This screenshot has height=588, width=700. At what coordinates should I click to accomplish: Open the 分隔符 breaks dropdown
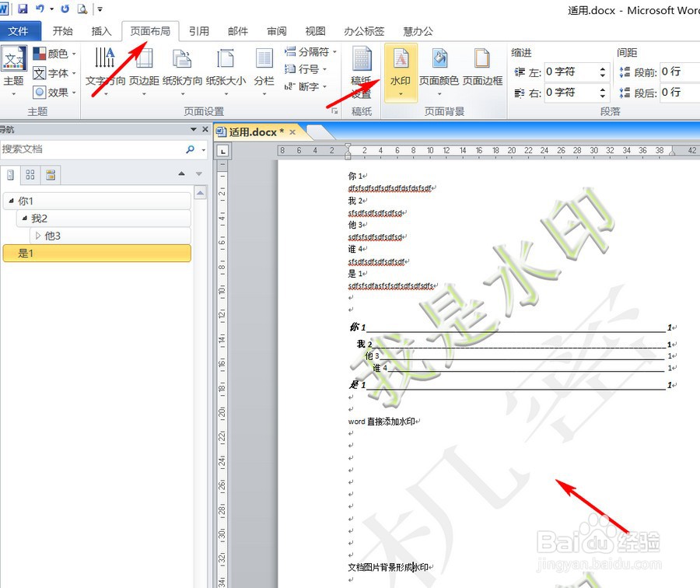click(x=310, y=52)
